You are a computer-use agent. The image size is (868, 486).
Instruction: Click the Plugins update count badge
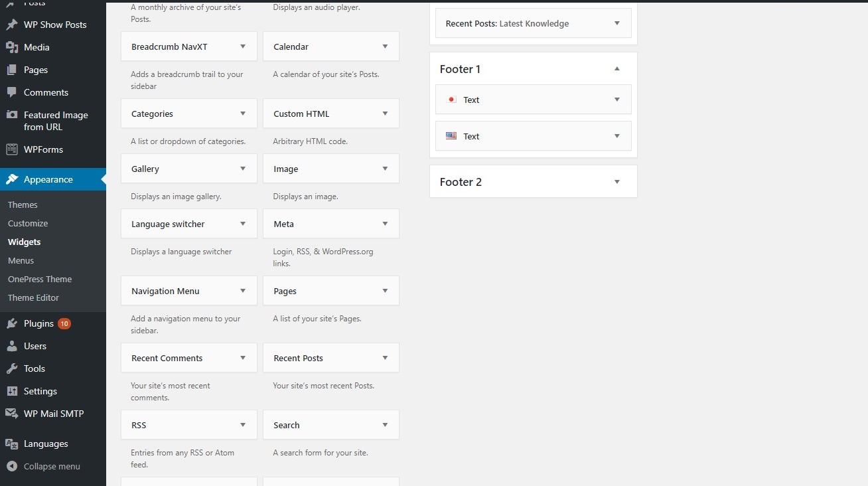tap(64, 323)
